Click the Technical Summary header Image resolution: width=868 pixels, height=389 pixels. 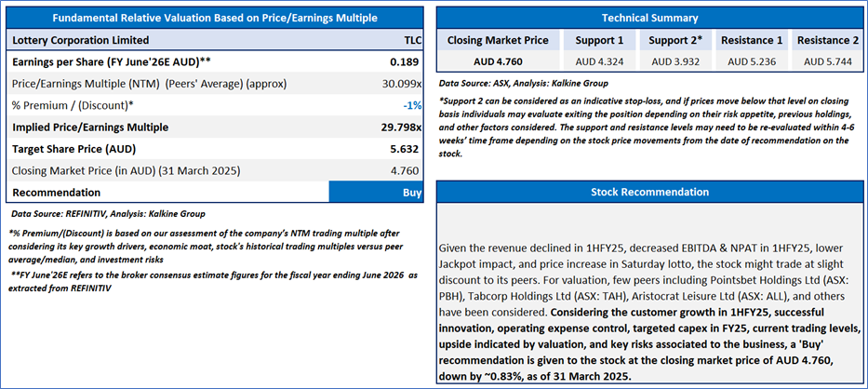coord(649,18)
